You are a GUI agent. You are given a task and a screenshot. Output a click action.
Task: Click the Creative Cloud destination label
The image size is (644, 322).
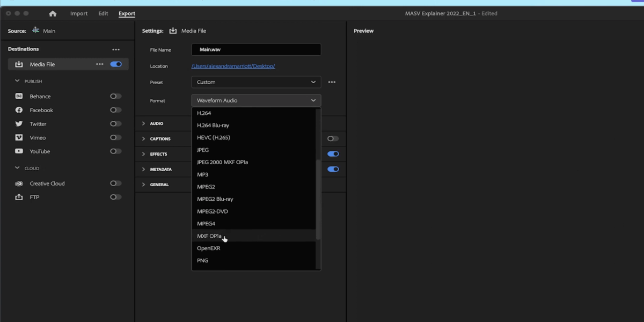pyautogui.click(x=47, y=184)
